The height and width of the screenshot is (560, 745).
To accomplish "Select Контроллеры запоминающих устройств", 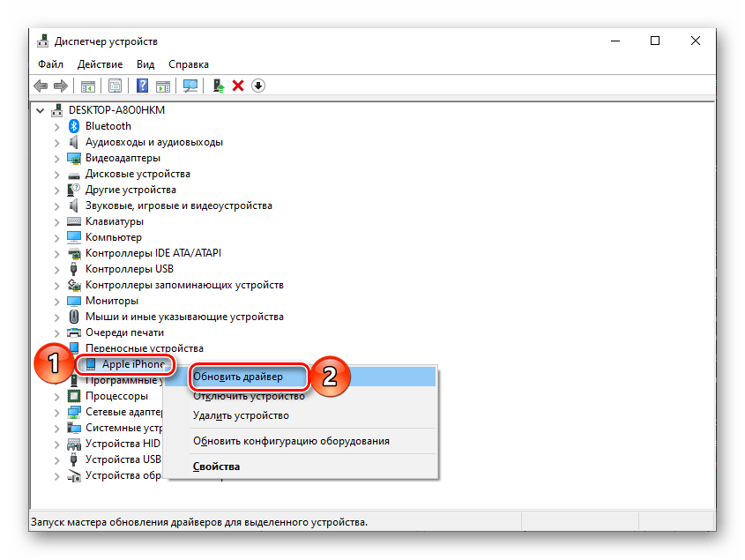I will point(184,285).
